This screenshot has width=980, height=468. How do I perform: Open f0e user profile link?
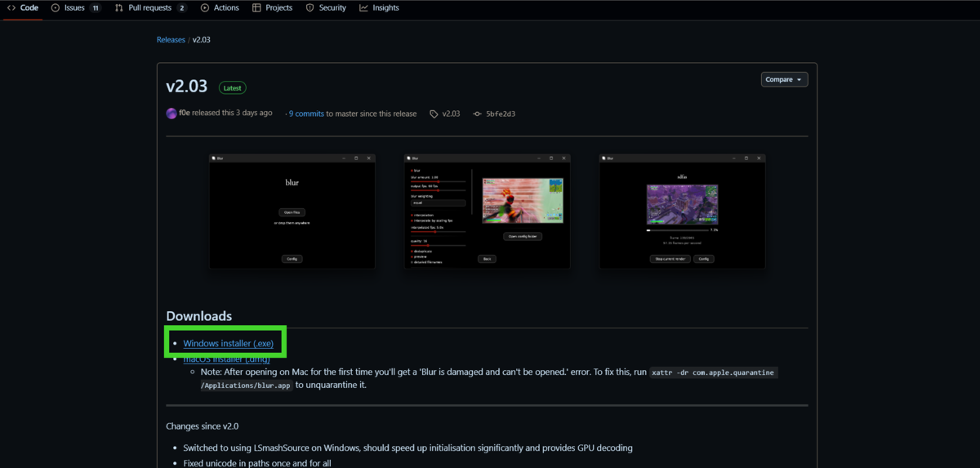pyautogui.click(x=184, y=114)
